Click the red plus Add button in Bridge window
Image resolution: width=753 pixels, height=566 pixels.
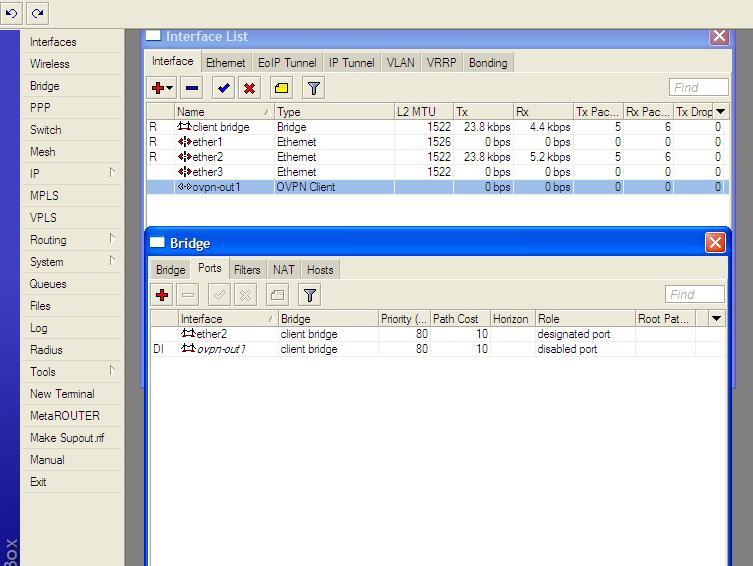pos(162,295)
